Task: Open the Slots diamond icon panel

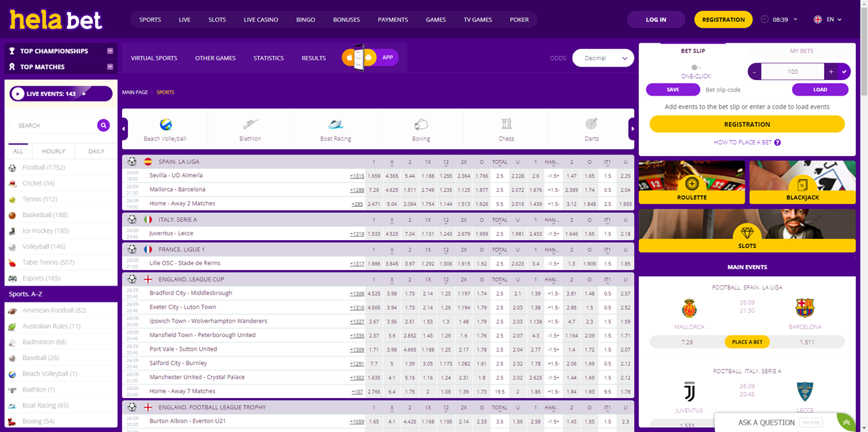Action: click(747, 231)
